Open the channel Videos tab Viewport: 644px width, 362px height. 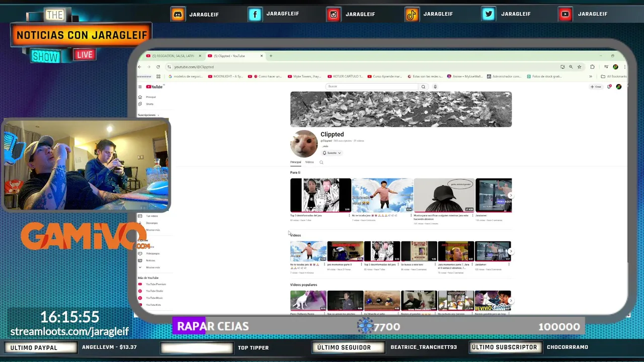coord(309,162)
